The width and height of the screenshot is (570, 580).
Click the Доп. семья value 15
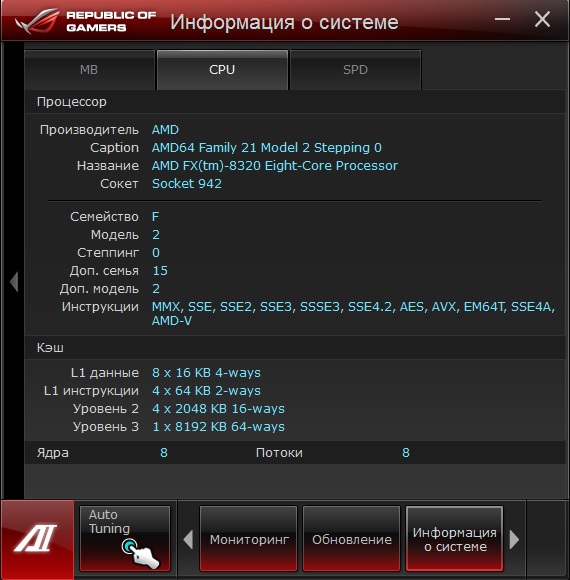pos(160,271)
